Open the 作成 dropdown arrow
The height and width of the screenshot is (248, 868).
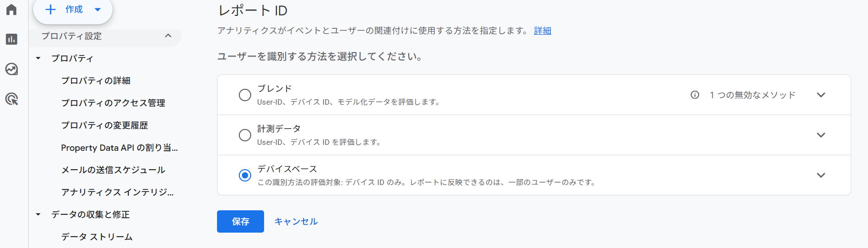tap(98, 9)
